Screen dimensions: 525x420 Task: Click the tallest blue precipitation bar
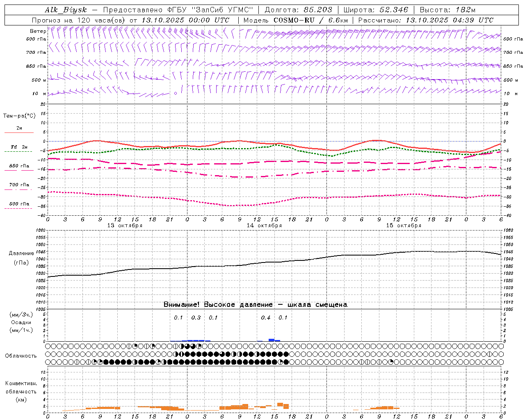point(272,340)
